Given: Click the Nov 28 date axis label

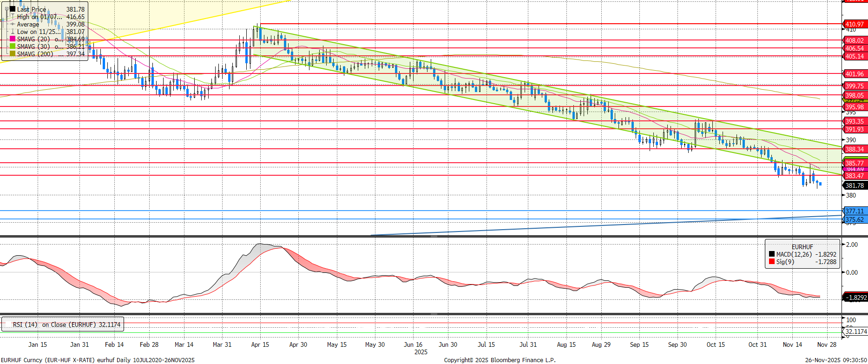Looking at the screenshot, I should coord(827,344).
